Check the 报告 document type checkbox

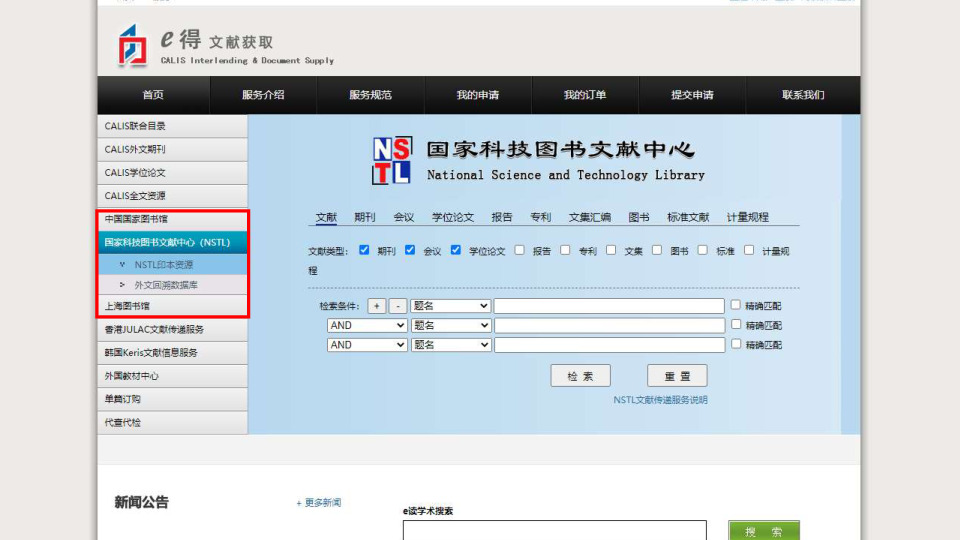519,250
